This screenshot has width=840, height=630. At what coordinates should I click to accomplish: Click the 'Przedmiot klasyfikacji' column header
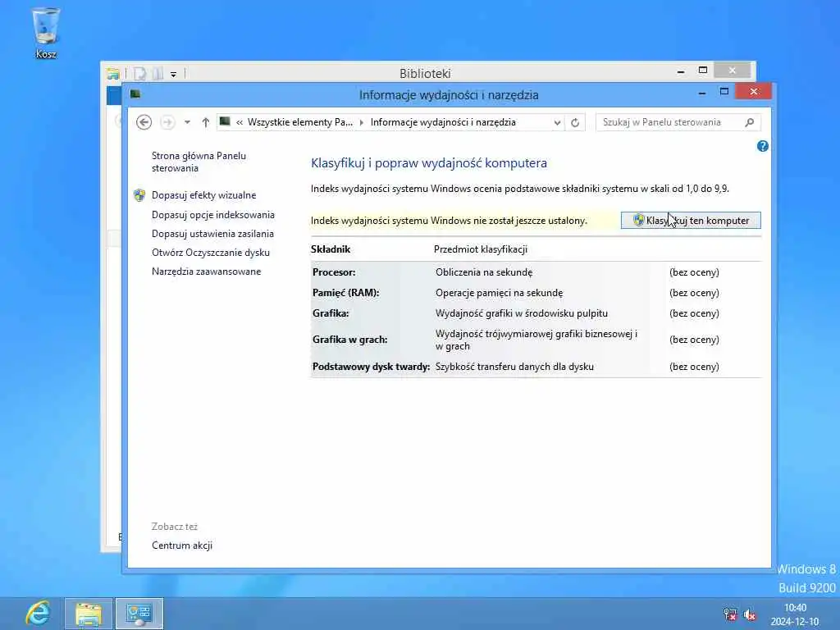coord(481,249)
